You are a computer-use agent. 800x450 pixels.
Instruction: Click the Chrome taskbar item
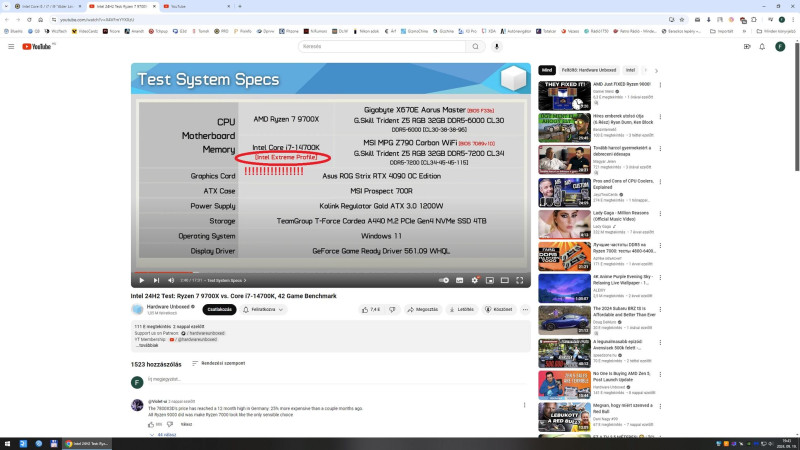click(87, 444)
